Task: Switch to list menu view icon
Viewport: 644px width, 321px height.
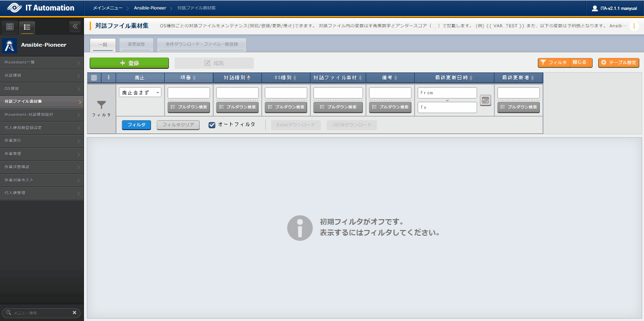Action: (x=27, y=27)
